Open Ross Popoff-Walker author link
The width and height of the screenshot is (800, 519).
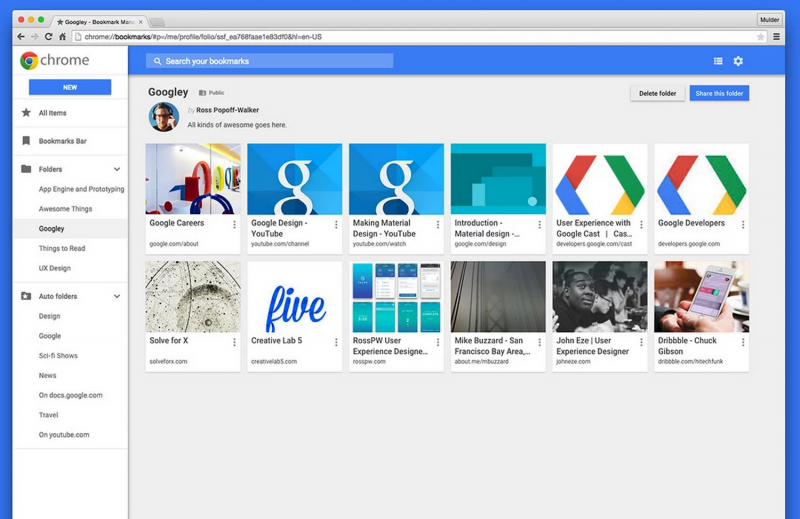228,110
